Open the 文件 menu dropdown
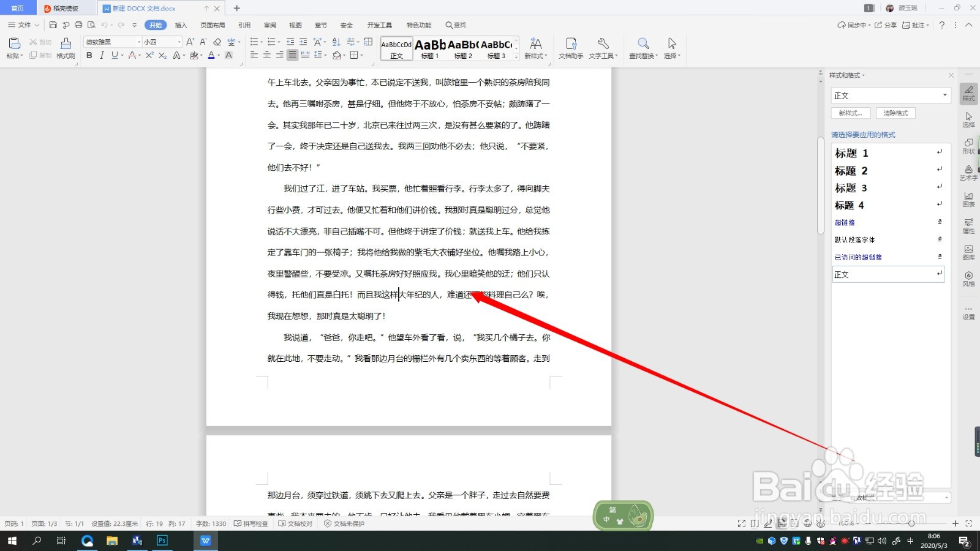This screenshot has height=551, width=980. click(x=23, y=25)
